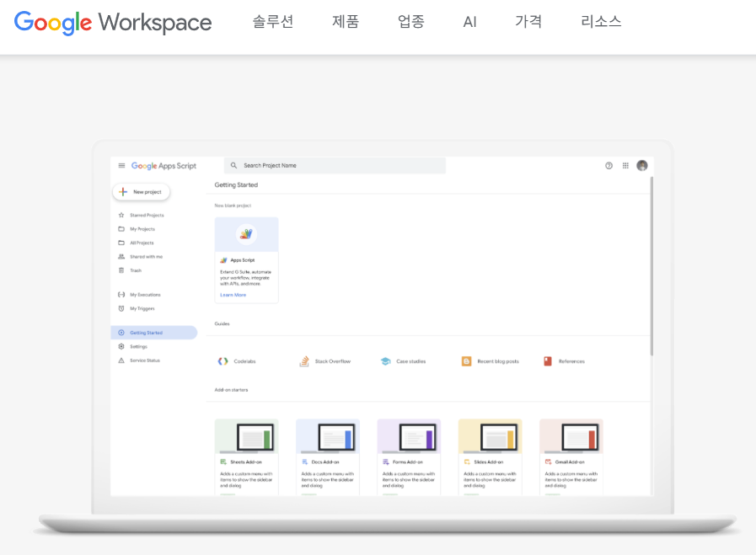Click the Case studies graduation cap icon
The image size is (756, 555).
pos(385,360)
